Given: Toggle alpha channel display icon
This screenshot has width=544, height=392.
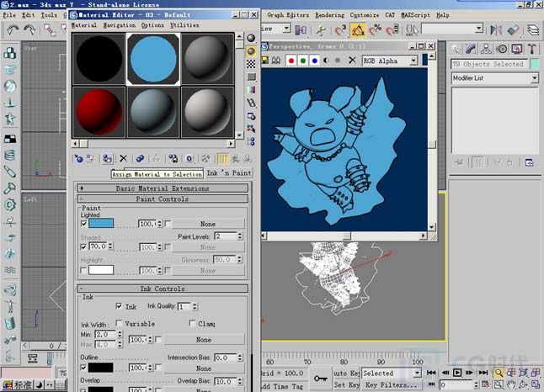Looking at the screenshot, I should click(x=326, y=61).
